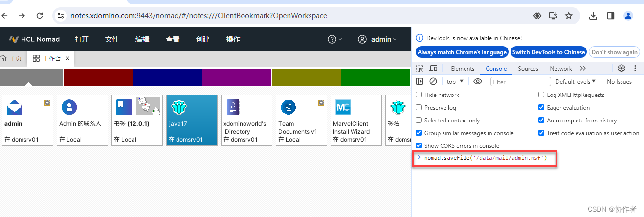Screen dimensions: 644x217
Task: Enable the Log XMLHttpRequests checkbox
Action: pos(541,95)
